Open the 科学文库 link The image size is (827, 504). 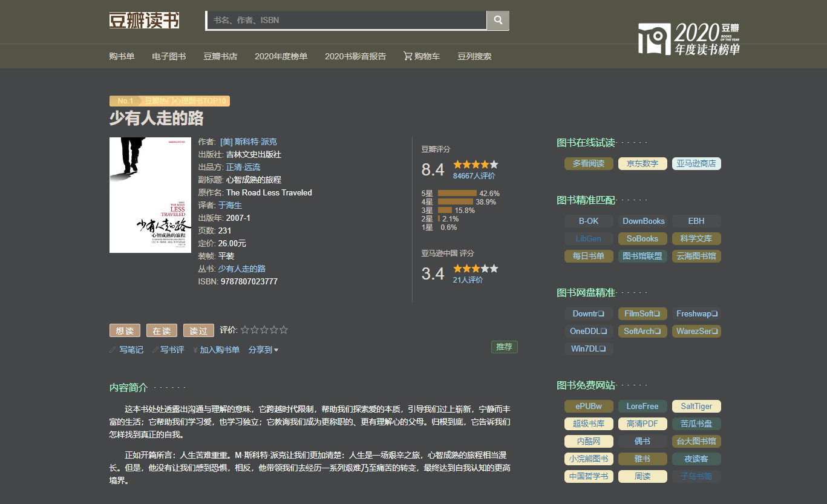pyautogui.click(x=696, y=238)
